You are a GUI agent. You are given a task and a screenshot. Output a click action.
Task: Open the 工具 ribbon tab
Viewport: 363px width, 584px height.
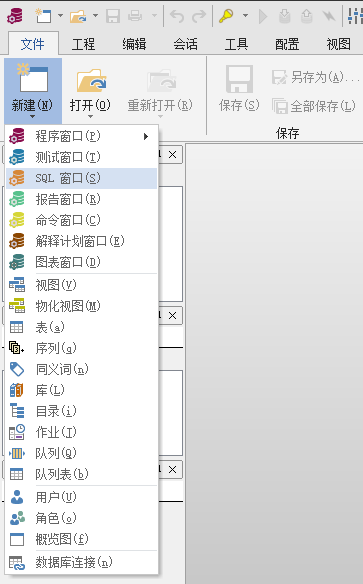[x=236, y=44]
